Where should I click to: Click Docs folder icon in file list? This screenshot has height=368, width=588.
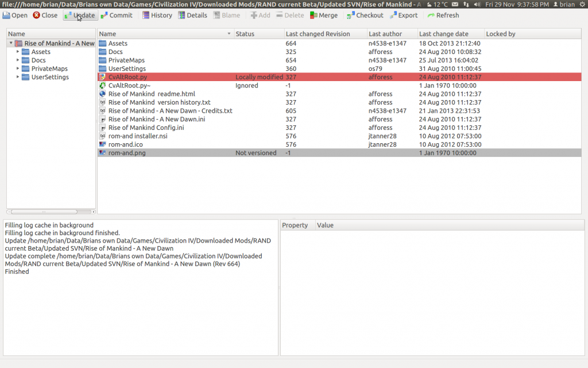click(102, 52)
